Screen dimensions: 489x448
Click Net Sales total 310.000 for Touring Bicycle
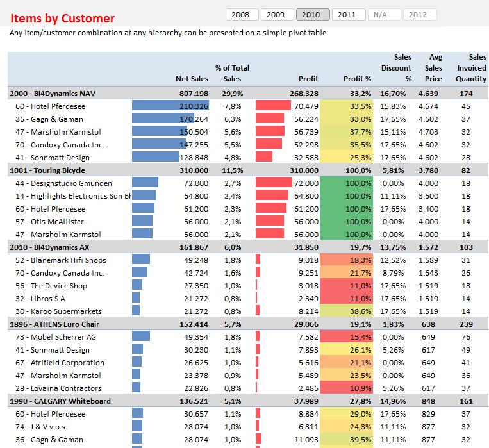[x=194, y=170]
